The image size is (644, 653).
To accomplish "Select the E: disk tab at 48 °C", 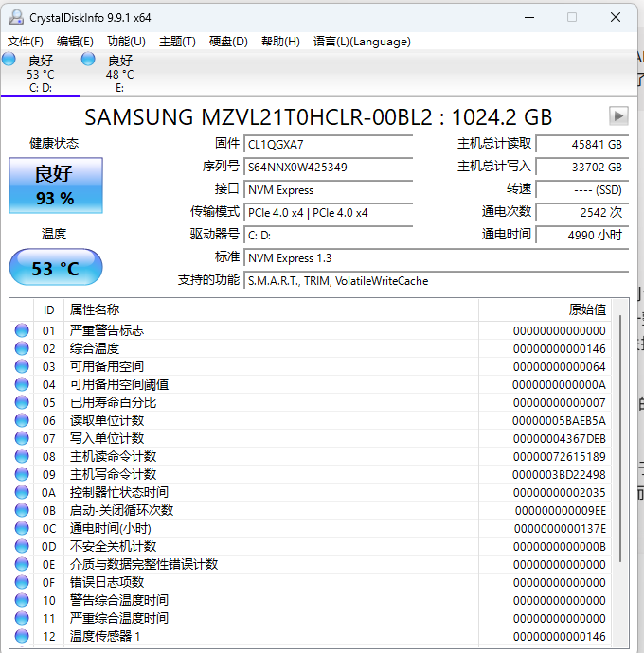I will 119,73.
